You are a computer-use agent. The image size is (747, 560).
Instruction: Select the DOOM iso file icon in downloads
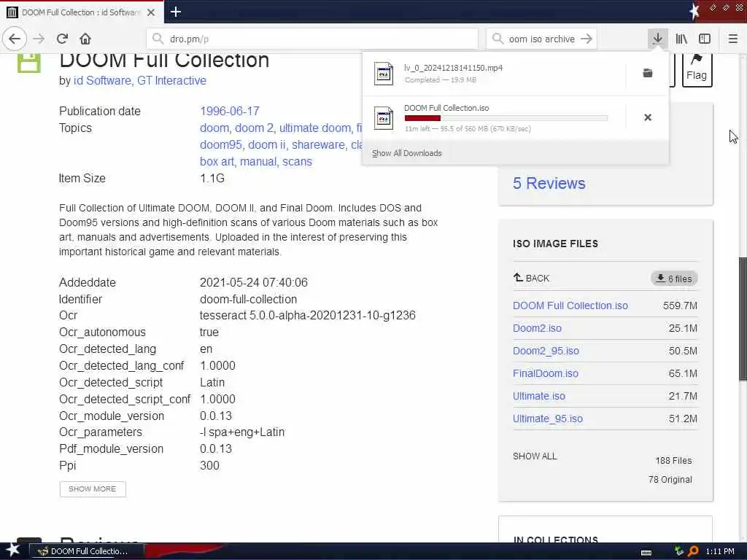coord(384,117)
